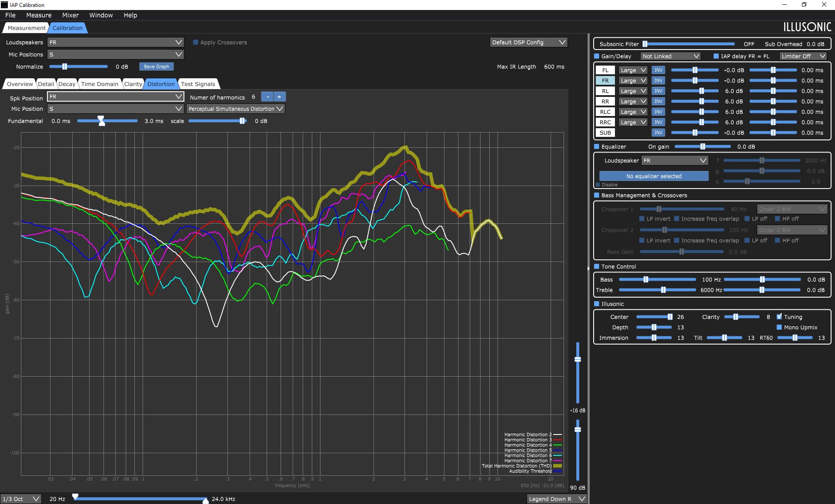Switch to the Detail tab
The width and height of the screenshot is (835, 504).
click(46, 84)
